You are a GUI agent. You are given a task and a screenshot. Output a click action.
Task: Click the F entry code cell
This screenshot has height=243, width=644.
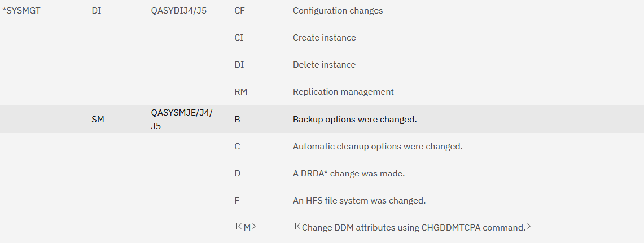(236, 201)
